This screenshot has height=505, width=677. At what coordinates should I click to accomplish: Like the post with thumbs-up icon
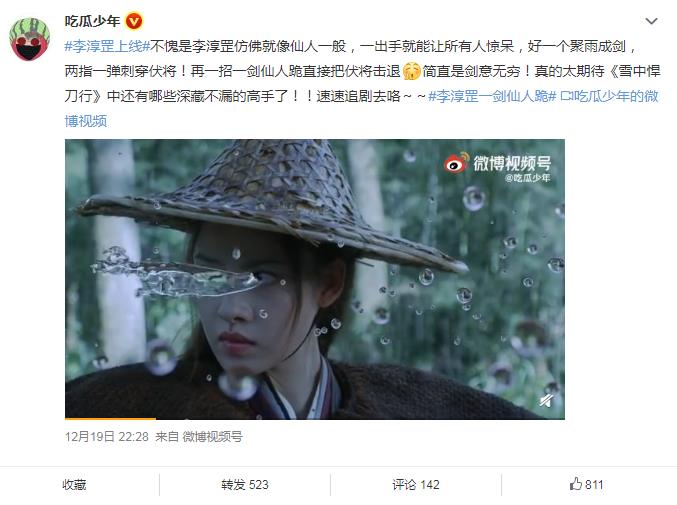click(576, 483)
